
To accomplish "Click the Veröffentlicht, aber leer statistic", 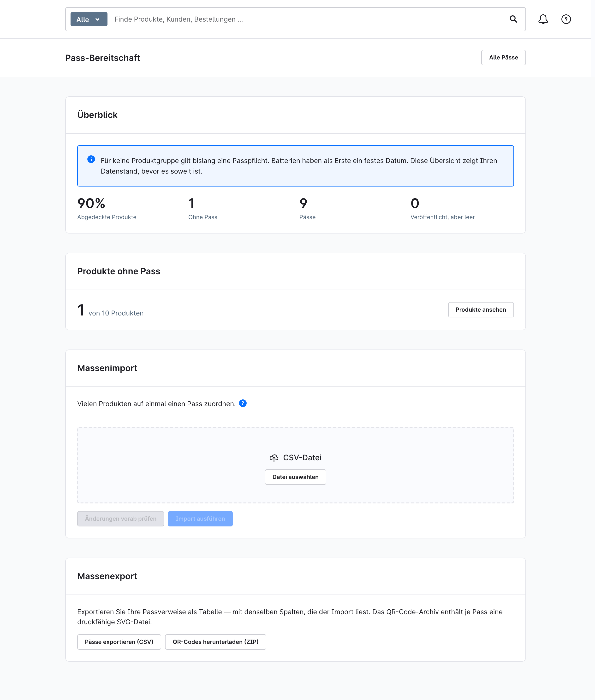I will (442, 209).
